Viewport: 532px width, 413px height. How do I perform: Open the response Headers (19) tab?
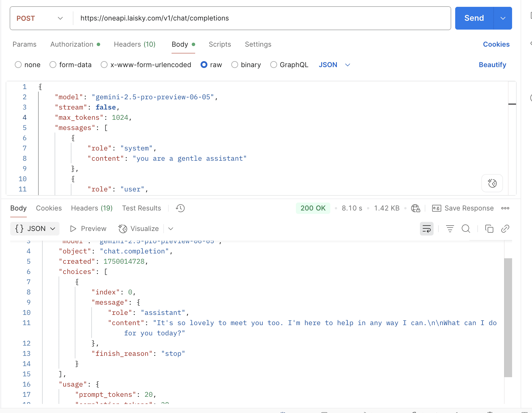pyautogui.click(x=92, y=208)
